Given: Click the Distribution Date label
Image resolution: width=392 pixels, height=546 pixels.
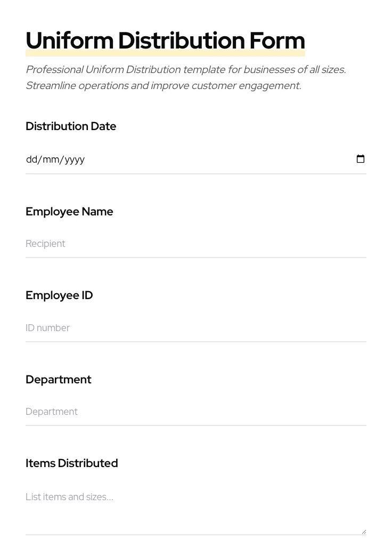Looking at the screenshot, I should pos(71,126).
